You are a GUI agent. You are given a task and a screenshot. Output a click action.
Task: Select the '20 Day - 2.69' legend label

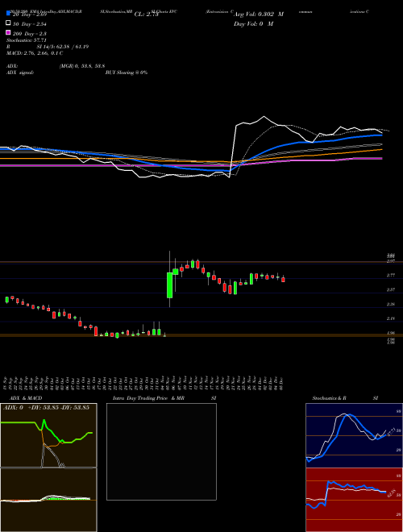[x=29, y=15]
